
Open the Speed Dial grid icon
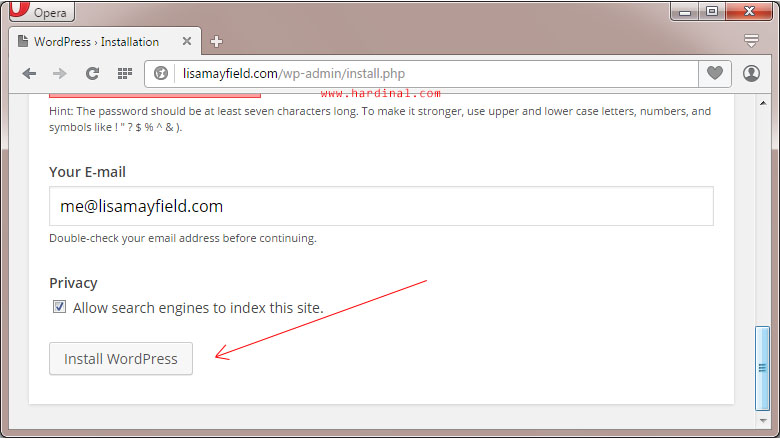pos(124,74)
